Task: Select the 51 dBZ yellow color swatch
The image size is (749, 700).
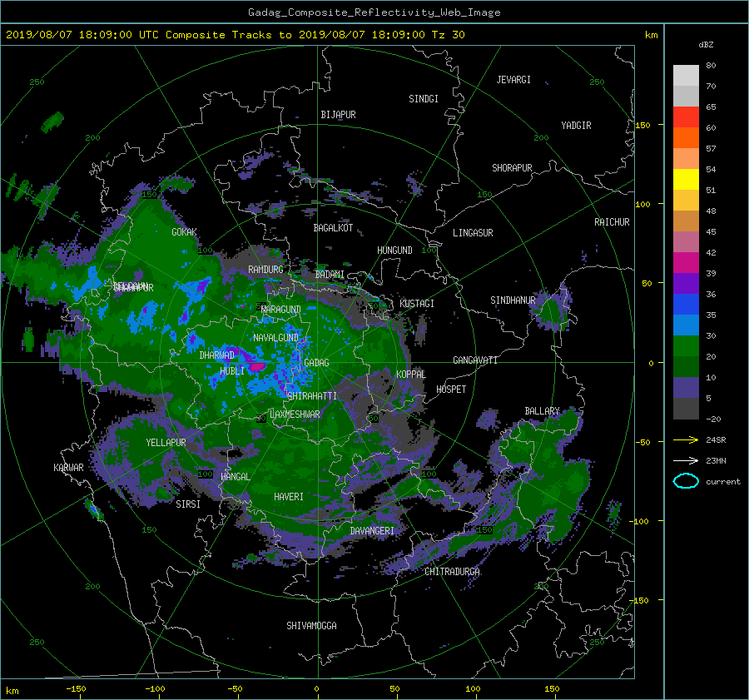Action: click(x=686, y=179)
